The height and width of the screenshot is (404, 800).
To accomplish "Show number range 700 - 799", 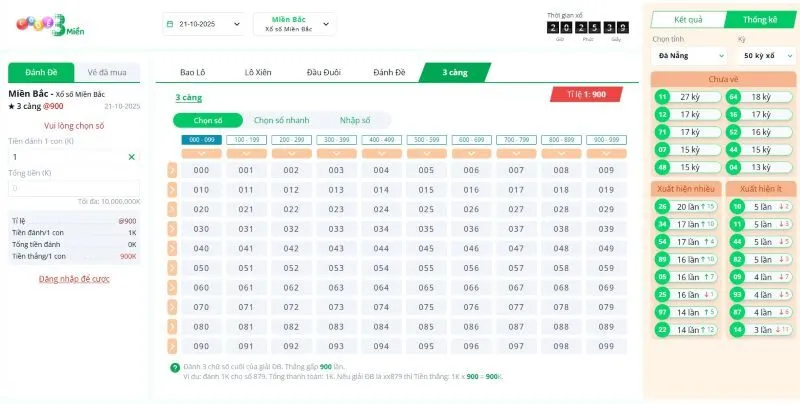I will pyautogui.click(x=516, y=140).
